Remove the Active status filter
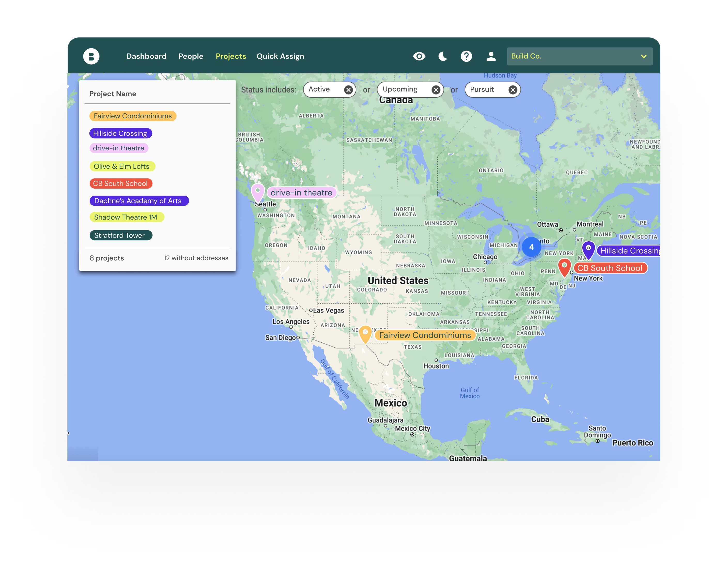728x561 pixels. coord(348,90)
